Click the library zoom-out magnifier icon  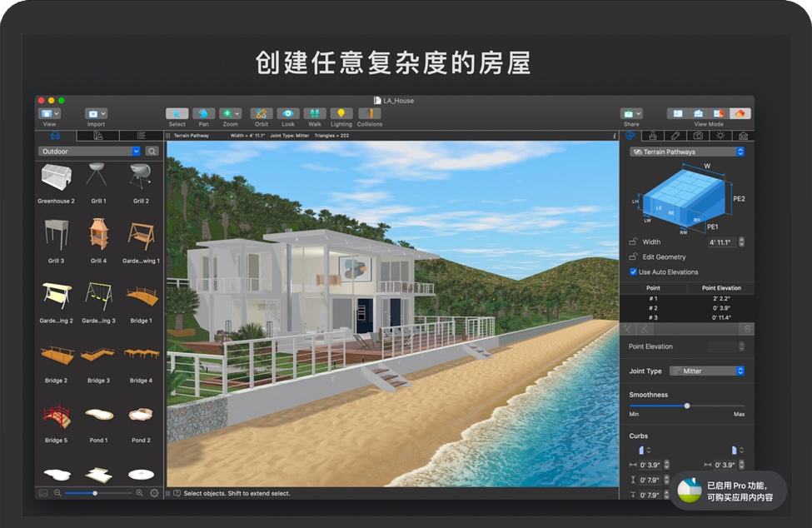(57, 493)
